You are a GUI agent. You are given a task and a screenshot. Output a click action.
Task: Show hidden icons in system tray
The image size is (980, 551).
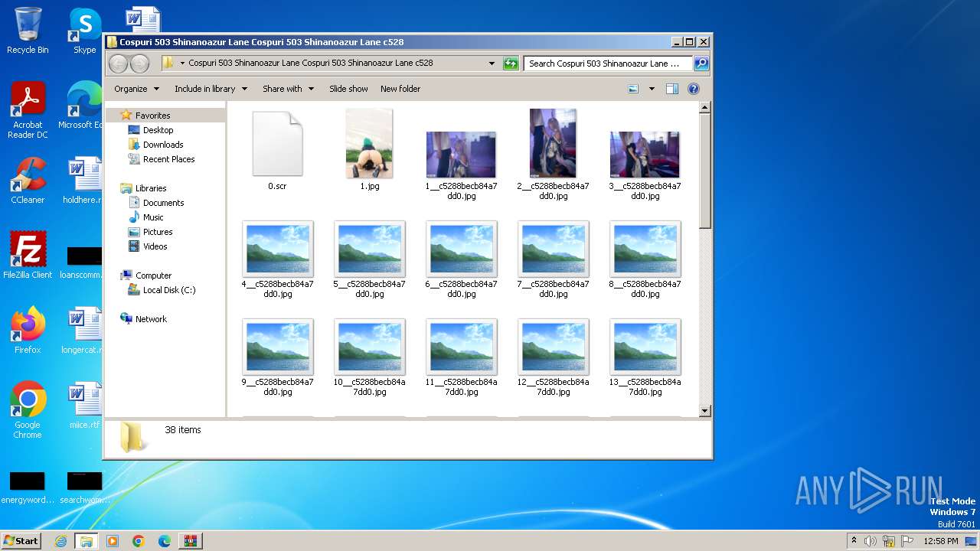854,541
